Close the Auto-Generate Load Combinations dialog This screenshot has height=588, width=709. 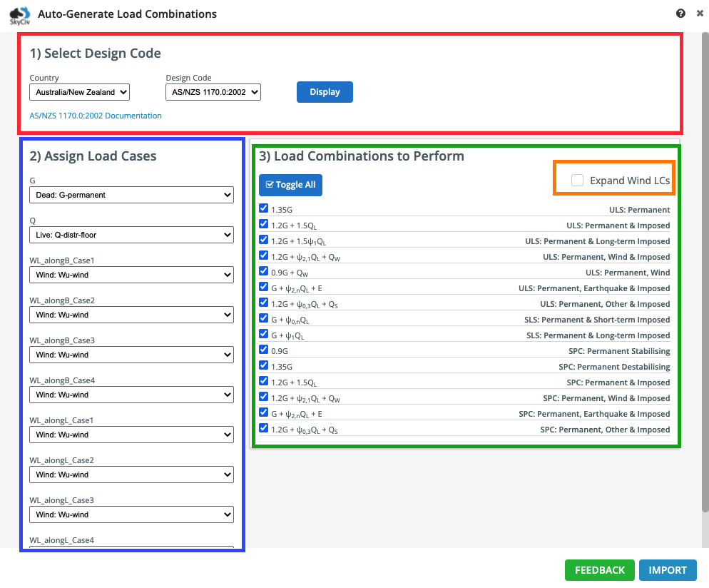click(700, 14)
